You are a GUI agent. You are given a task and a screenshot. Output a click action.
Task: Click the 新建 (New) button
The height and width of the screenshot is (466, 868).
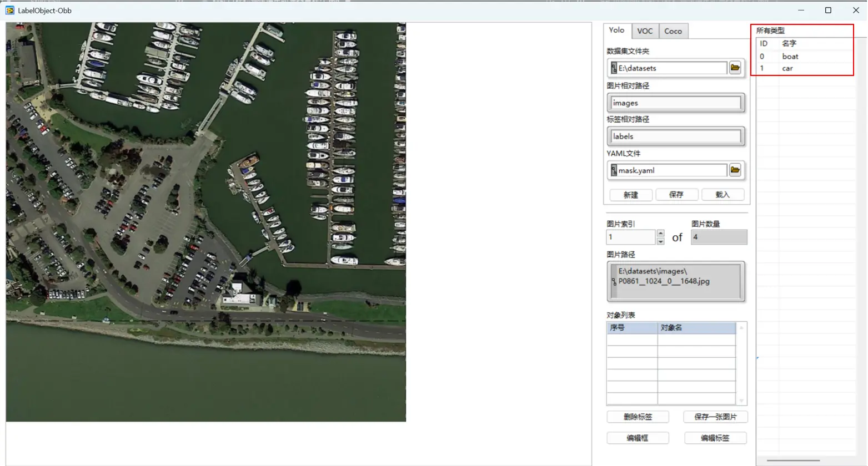click(630, 195)
